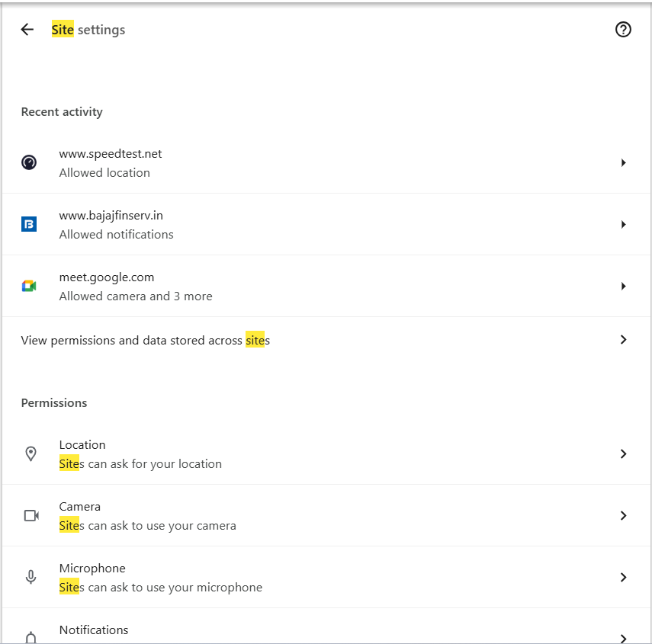
Task: Open Microphone permission chevron
Action: [x=623, y=577]
